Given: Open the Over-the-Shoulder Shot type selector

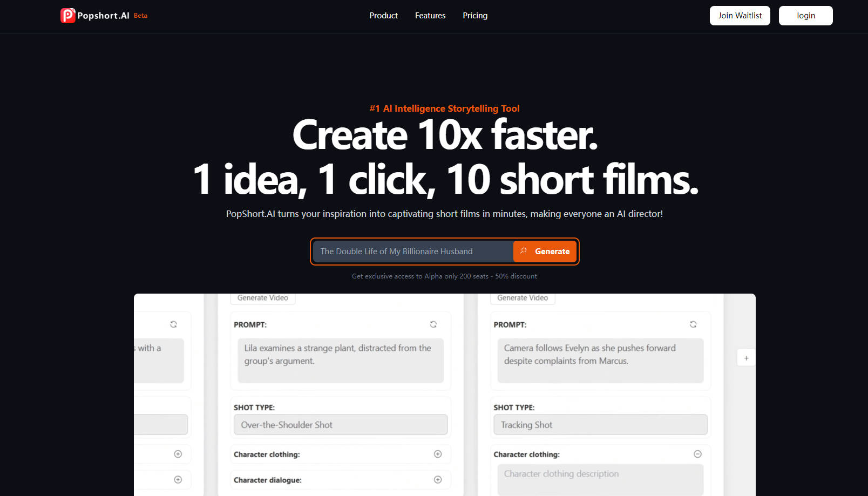Looking at the screenshot, I should [x=340, y=425].
